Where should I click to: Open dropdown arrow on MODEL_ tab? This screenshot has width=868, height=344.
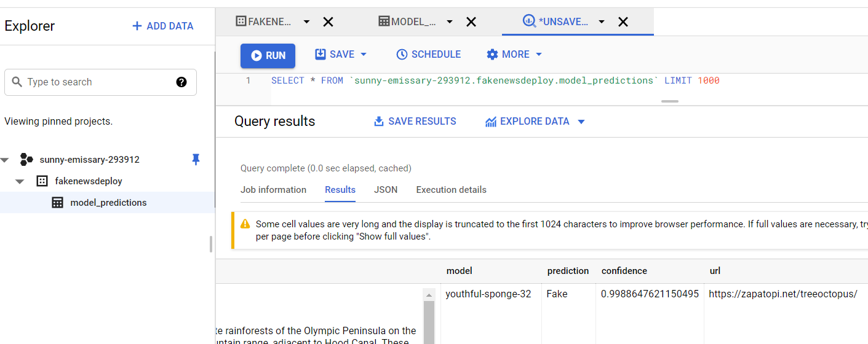point(450,21)
